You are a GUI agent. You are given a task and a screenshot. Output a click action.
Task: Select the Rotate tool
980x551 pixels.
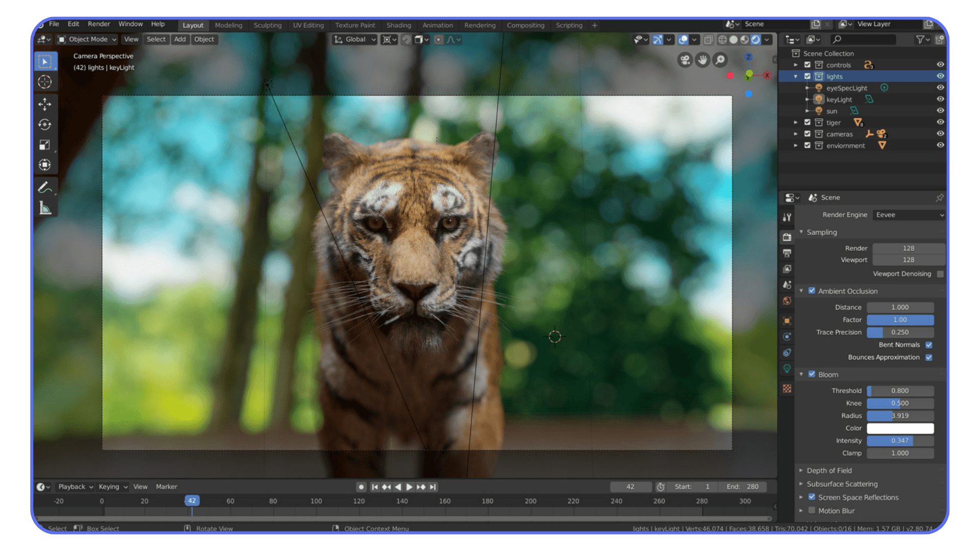click(45, 124)
